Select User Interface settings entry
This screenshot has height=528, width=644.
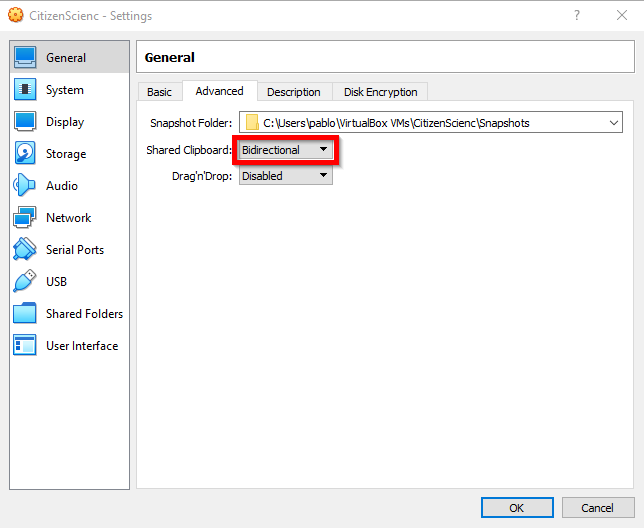point(69,346)
